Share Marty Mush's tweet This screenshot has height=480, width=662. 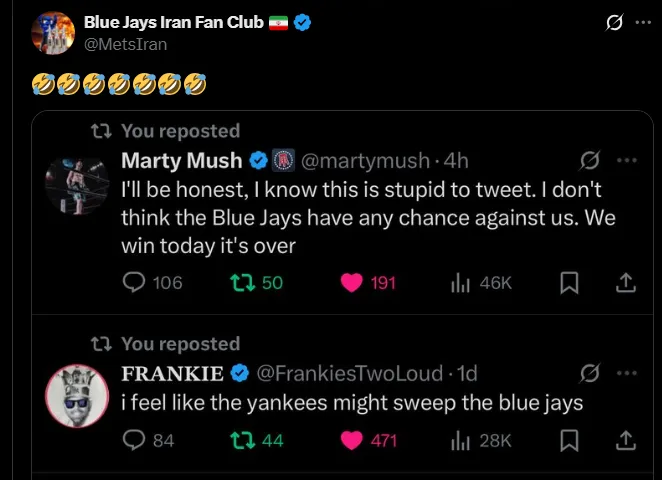pos(626,283)
